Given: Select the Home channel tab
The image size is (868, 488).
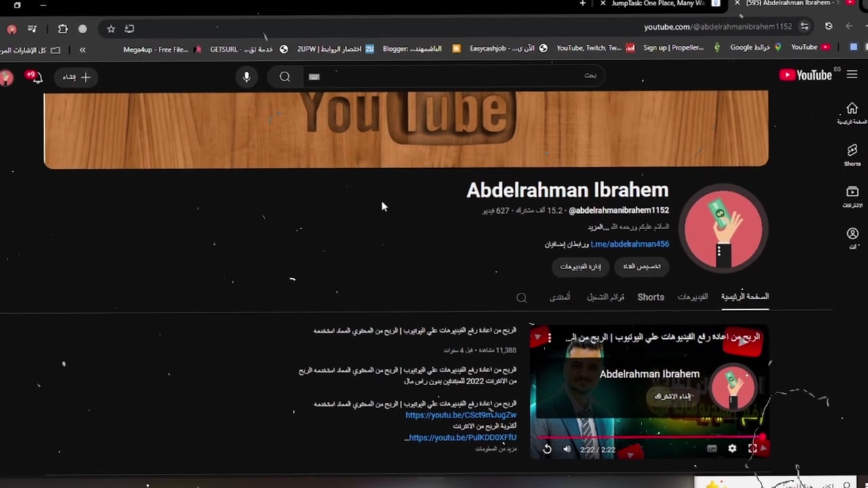Looking at the screenshot, I should 745,297.
